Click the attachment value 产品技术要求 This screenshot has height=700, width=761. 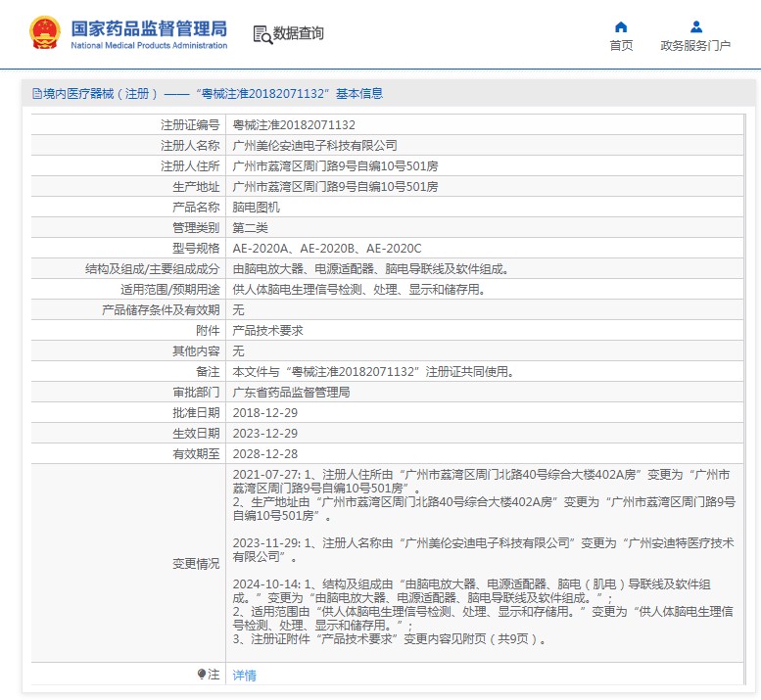(x=267, y=331)
